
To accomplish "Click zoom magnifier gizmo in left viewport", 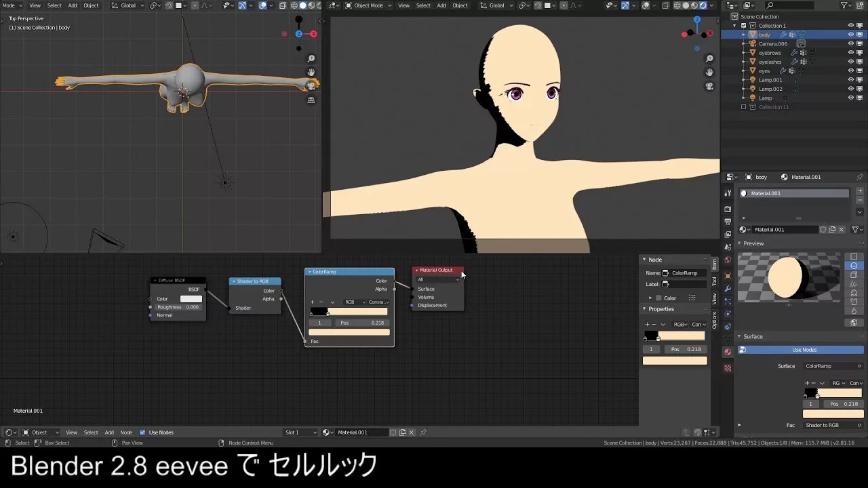I will point(311,59).
